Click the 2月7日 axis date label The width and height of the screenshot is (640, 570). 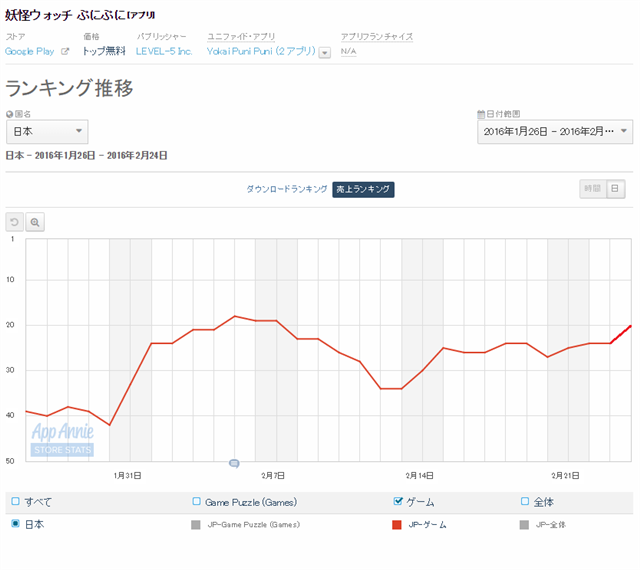pyautogui.click(x=273, y=476)
